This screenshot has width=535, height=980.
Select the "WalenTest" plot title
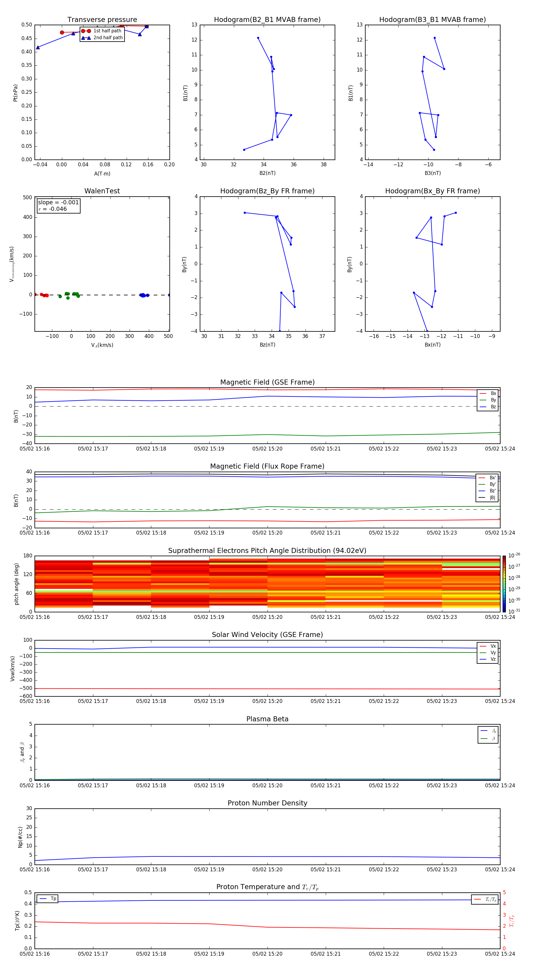click(102, 191)
